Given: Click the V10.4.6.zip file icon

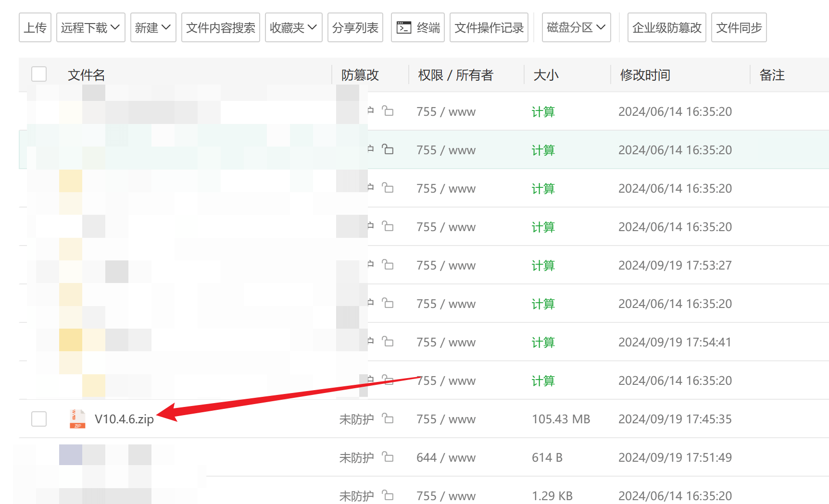Looking at the screenshot, I should (x=77, y=419).
